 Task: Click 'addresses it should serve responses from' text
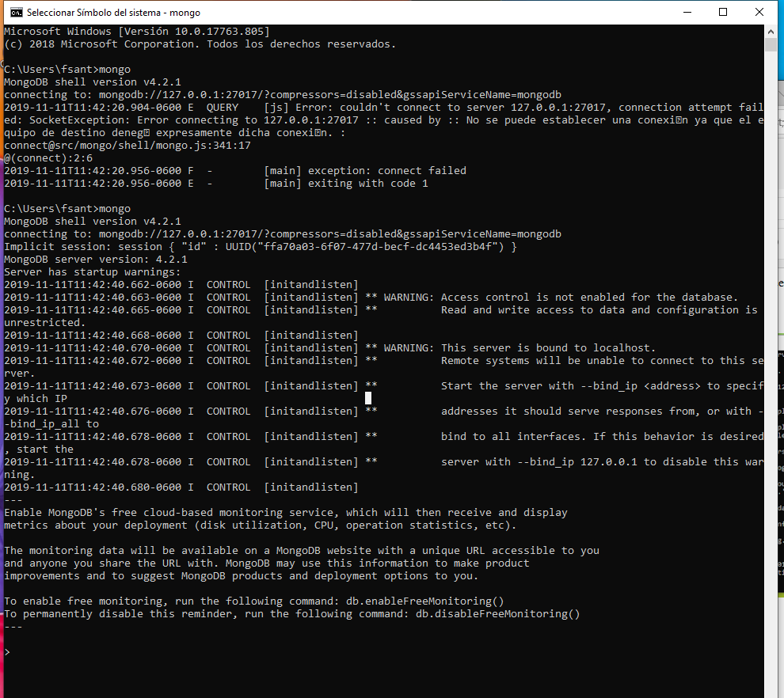pyautogui.click(x=568, y=412)
